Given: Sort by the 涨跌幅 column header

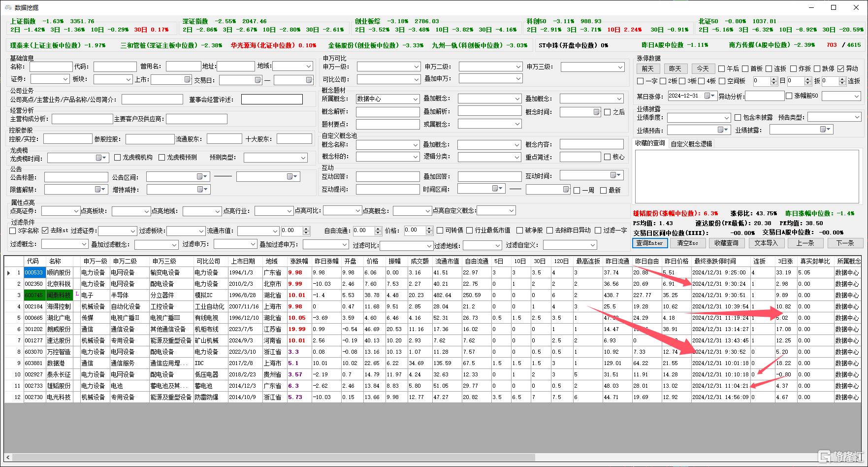Looking at the screenshot, I should click(x=299, y=262).
